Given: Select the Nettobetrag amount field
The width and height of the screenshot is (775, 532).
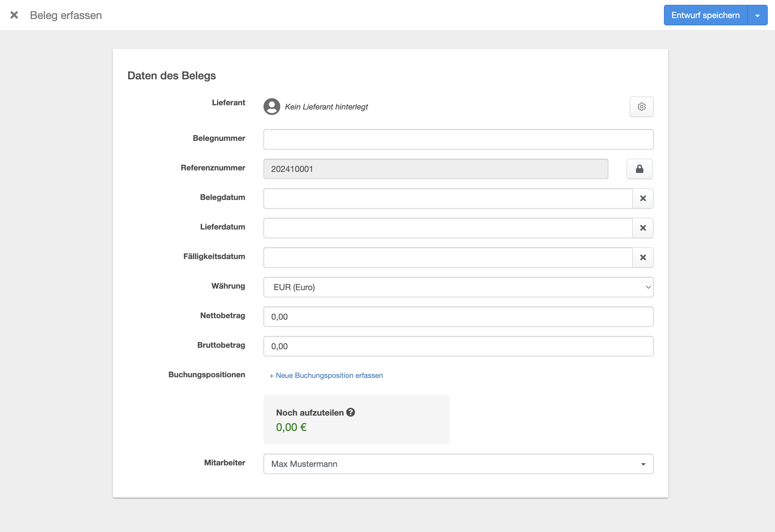Looking at the screenshot, I should click(x=458, y=317).
